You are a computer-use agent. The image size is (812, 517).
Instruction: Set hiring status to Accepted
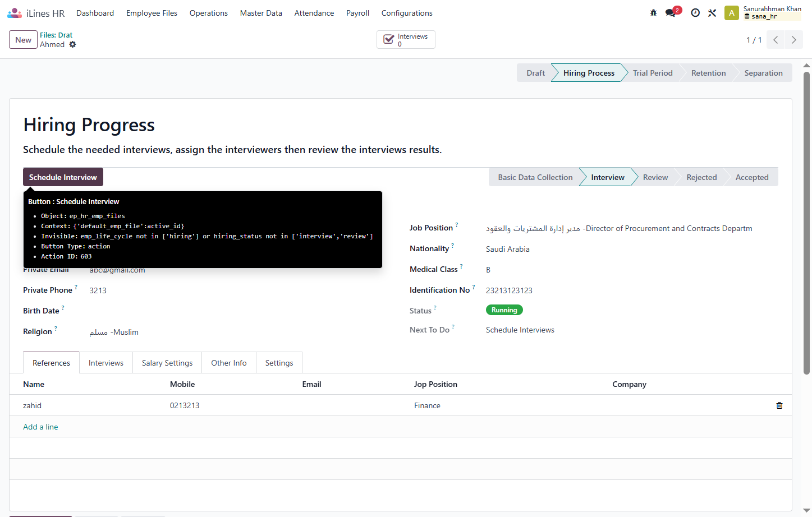tap(752, 177)
